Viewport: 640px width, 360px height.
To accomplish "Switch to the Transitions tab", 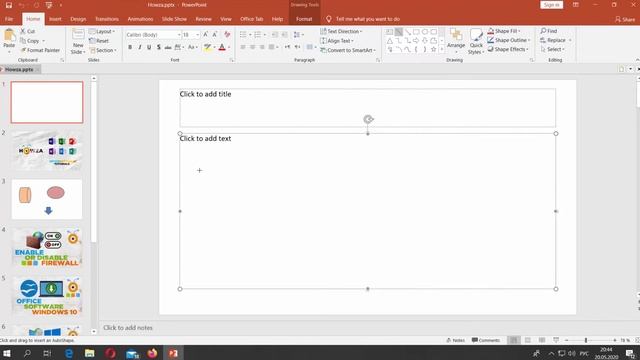I will [x=107, y=19].
